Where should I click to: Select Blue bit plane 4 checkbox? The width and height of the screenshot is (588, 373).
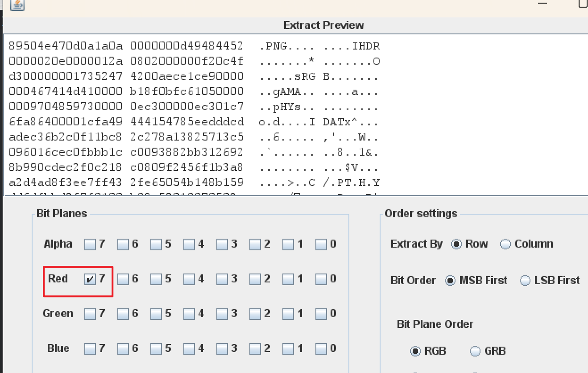point(189,349)
